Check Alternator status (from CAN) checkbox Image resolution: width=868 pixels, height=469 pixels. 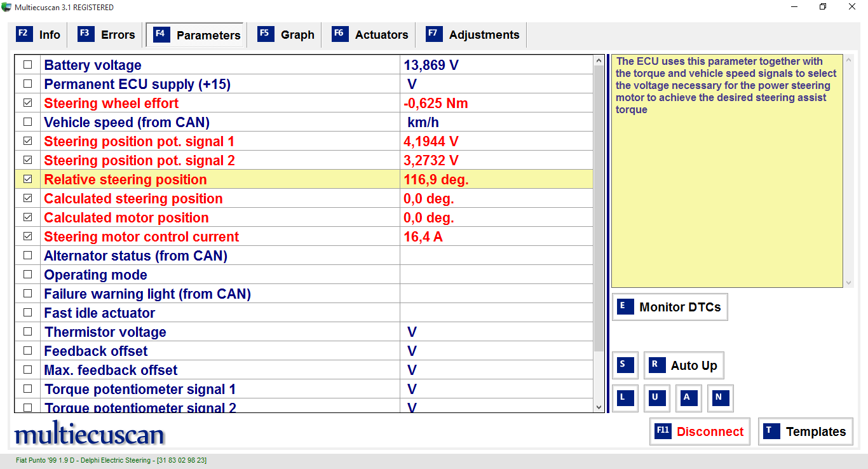pyautogui.click(x=27, y=255)
